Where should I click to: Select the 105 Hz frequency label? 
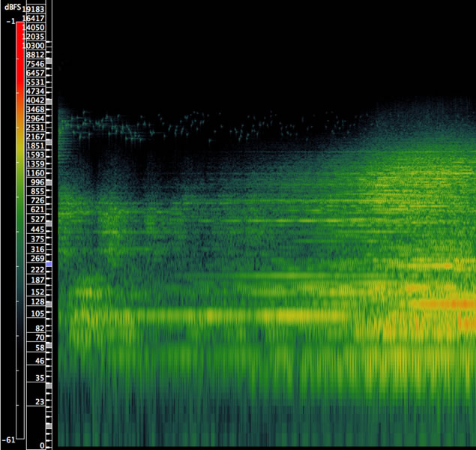coord(35,312)
